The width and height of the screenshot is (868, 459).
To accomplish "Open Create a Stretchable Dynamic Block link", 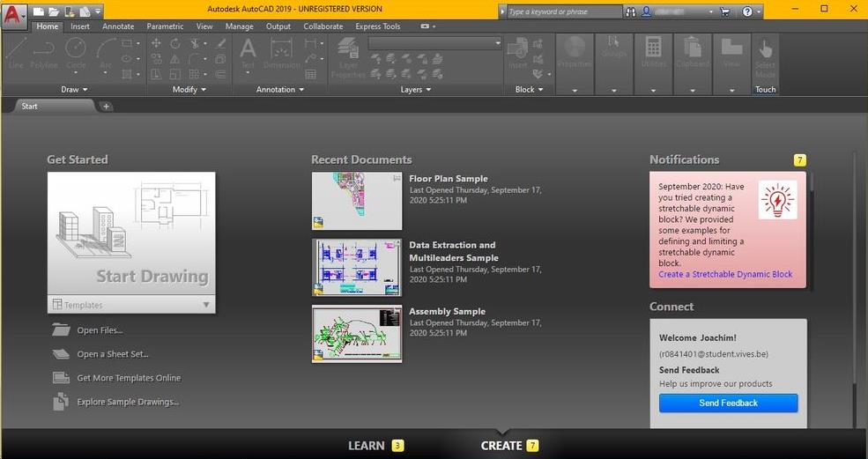I will 725,274.
